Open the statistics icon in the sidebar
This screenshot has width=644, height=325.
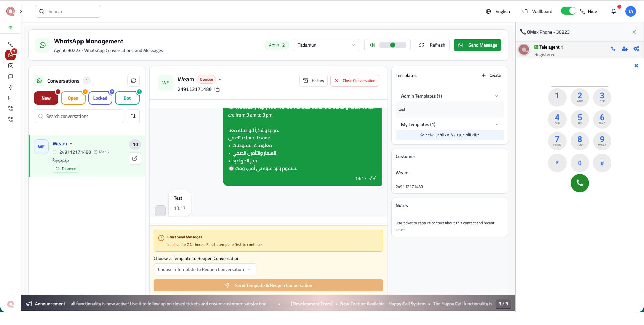pos(10,98)
